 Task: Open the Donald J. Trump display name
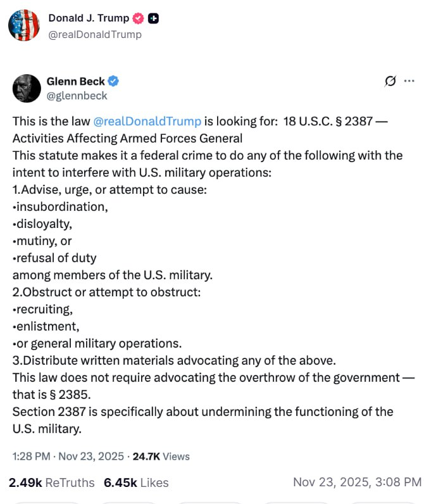[x=89, y=18]
